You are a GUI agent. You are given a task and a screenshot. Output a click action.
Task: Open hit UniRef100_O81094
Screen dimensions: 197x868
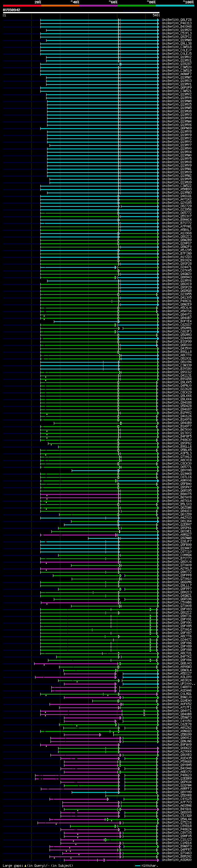176,362
